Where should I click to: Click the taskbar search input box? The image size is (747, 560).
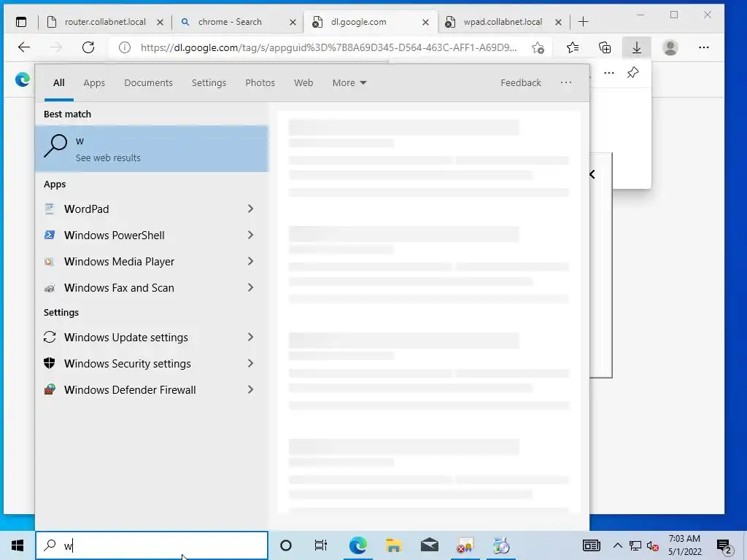pos(152,545)
